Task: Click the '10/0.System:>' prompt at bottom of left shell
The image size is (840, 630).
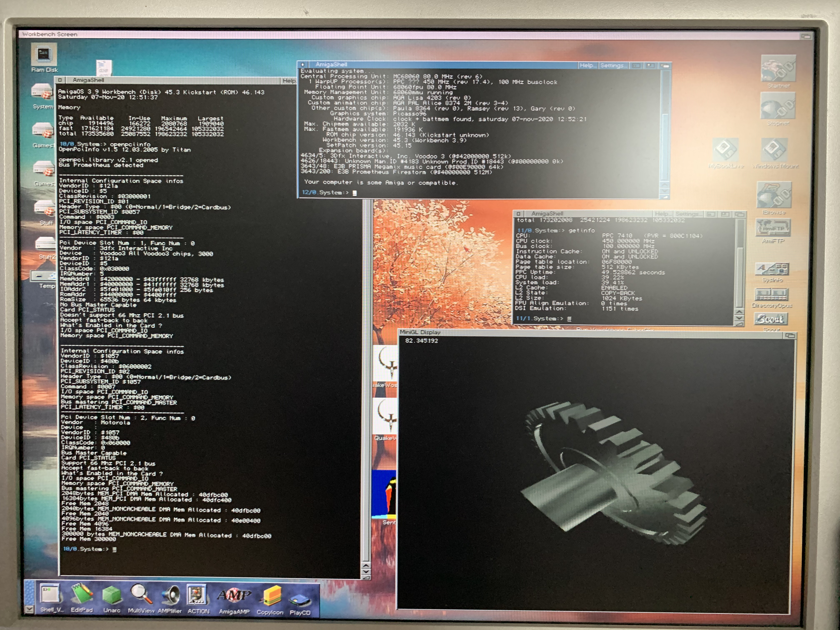Action: pyautogui.click(x=86, y=549)
